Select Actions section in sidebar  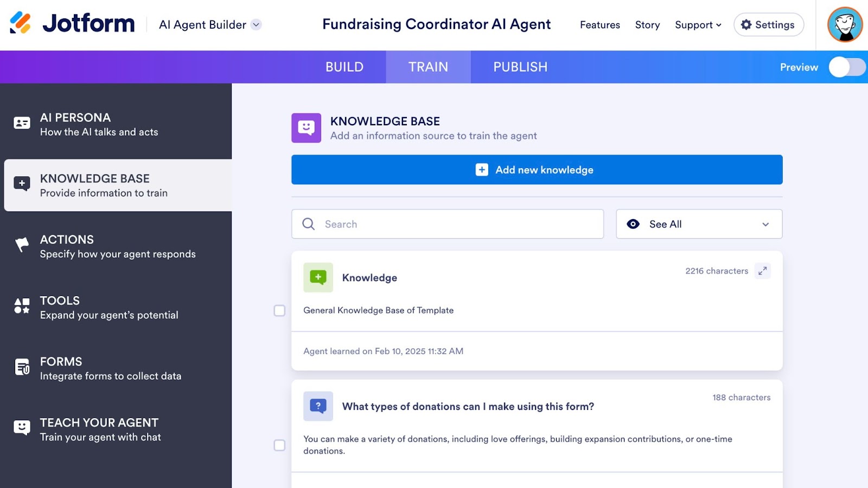pyautogui.click(x=116, y=246)
